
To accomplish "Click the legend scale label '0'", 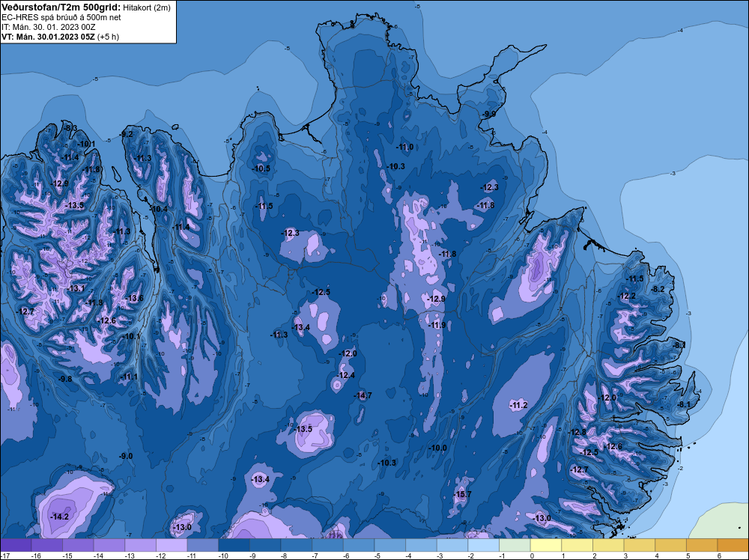I will (531, 556).
